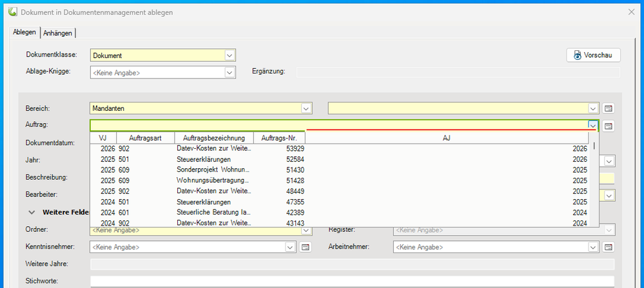Select the Ablegen tab

click(24, 32)
